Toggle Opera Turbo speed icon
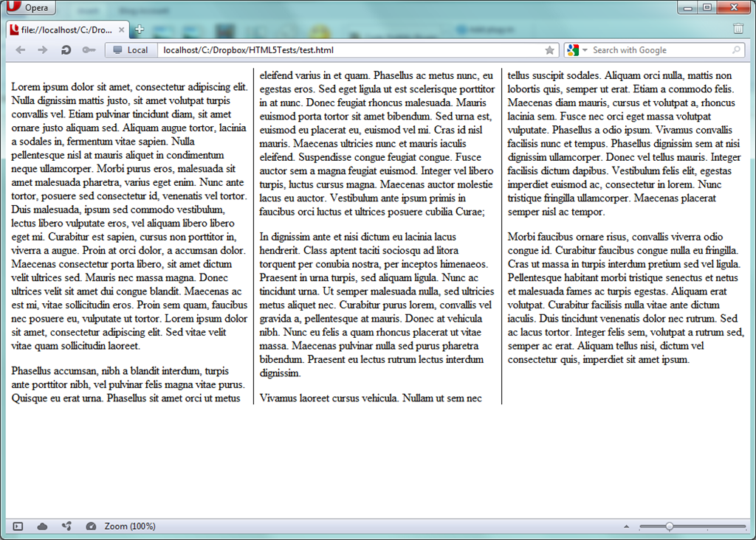 click(91, 526)
